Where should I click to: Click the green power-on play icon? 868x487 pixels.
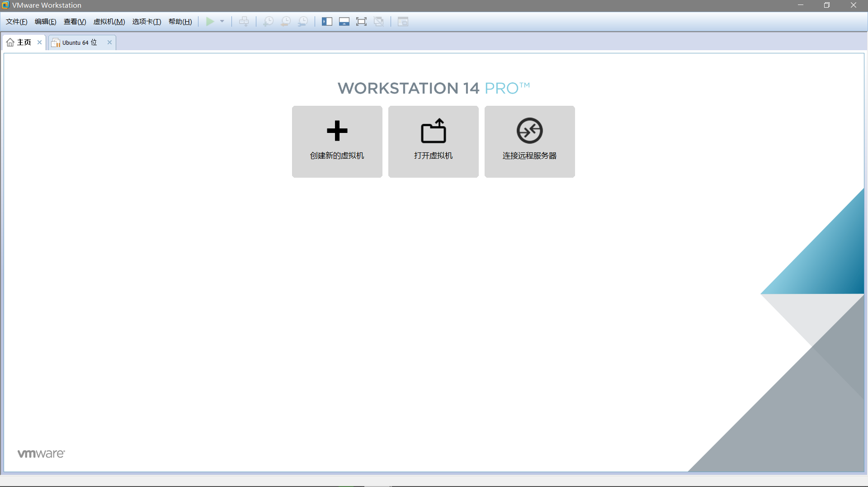(x=210, y=21)
